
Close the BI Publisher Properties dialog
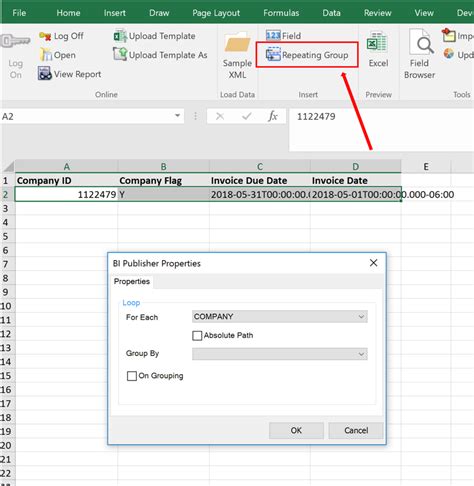click(x=374, y=263)
